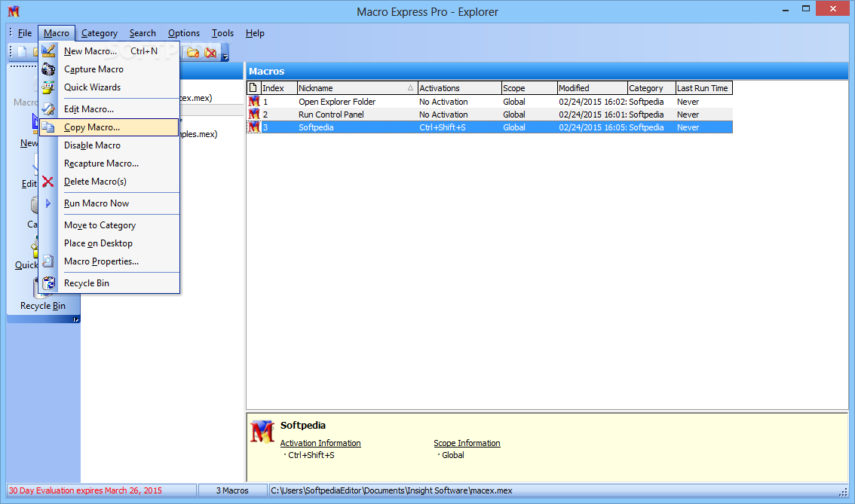This screenshot has height=504, width=855.
Task: Click the Macro Express title bar icon
Action: pos(14,11)
